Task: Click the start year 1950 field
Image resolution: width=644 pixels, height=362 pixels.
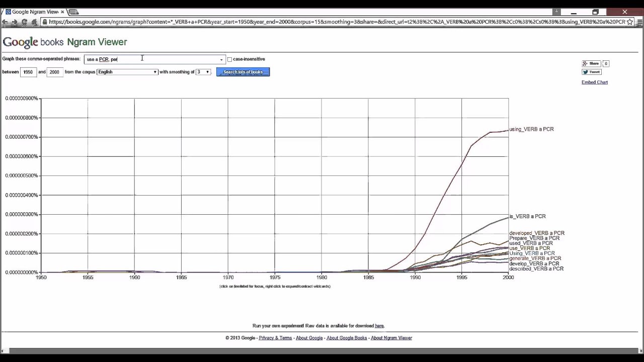Action: coord(28,72)
